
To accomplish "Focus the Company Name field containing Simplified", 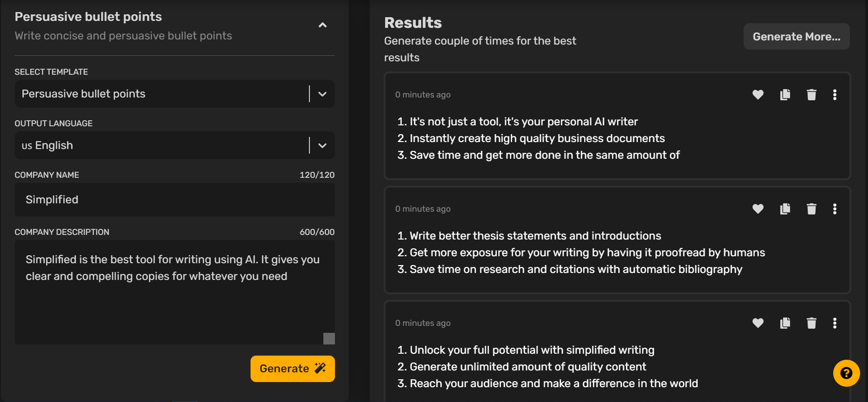I will [174, 200].
